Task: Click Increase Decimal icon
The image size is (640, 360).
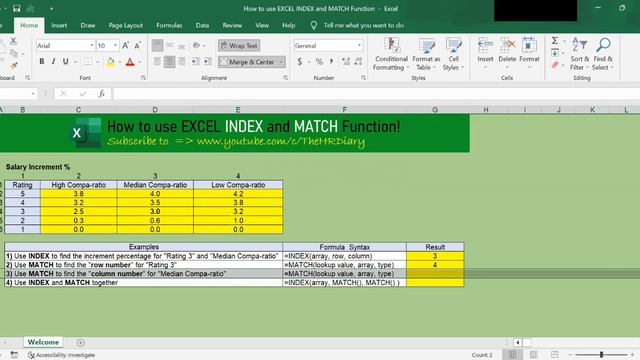Action: tap(346, 62)
